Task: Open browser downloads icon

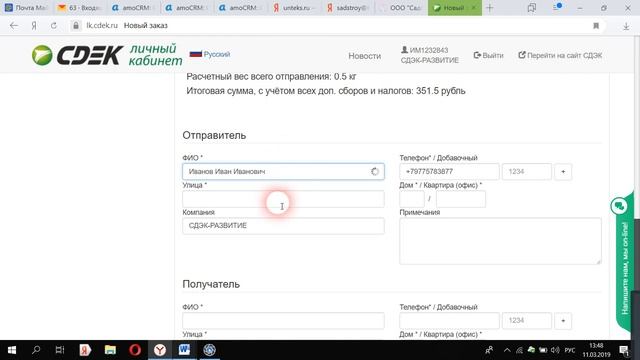Action: click(x=626, y=26)
